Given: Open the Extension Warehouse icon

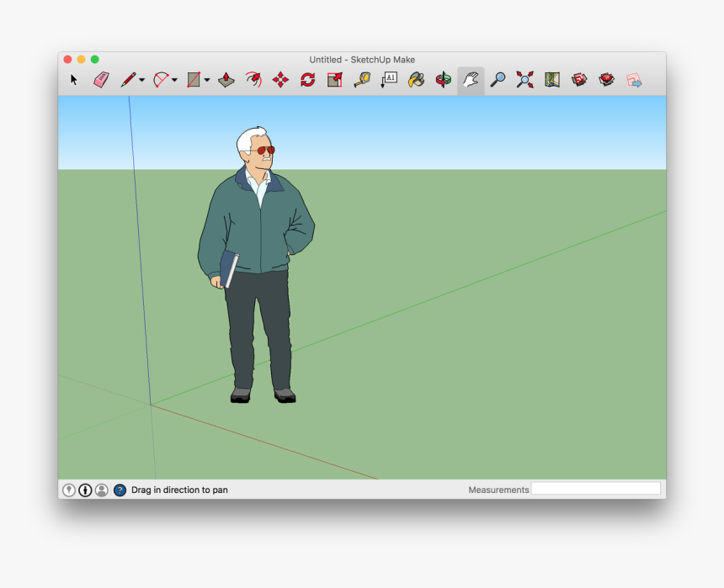Looking at the screenshot, I should [x=606, y=80].
